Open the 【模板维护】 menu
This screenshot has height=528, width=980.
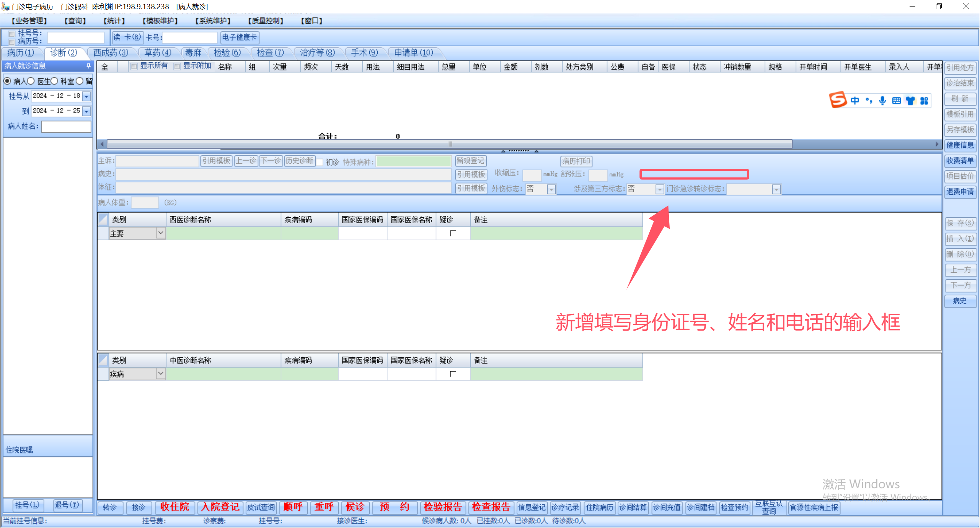(x=160, y=21)
